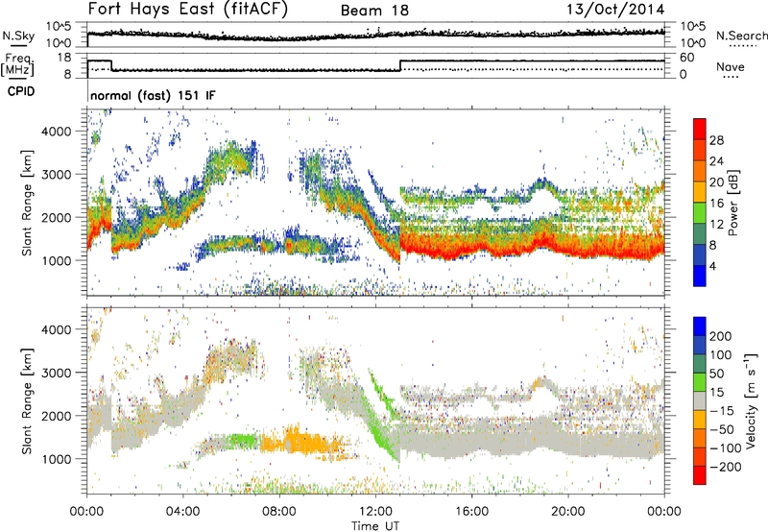Click the gray segment of velocity colorbar
This screenshot has height=532, width=768.
(x=700, y=400)
